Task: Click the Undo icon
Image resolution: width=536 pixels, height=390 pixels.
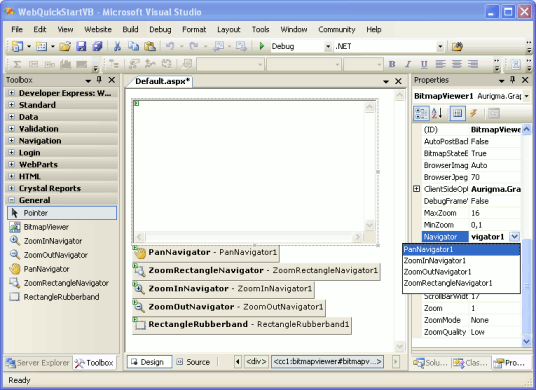Action: click(x=170, y=46)
